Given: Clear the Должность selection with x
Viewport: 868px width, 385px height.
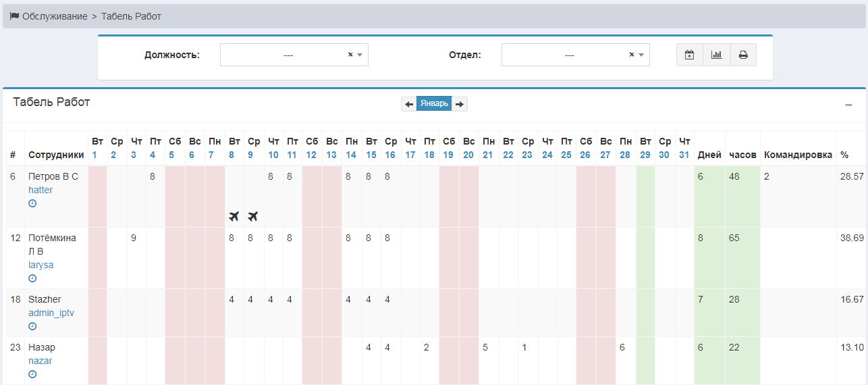Looking at the screenshot, I should (x=350, y=55).
